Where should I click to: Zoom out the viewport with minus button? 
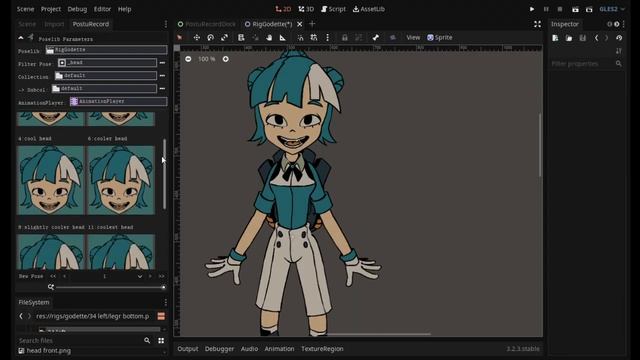click(x=188, y=59)
